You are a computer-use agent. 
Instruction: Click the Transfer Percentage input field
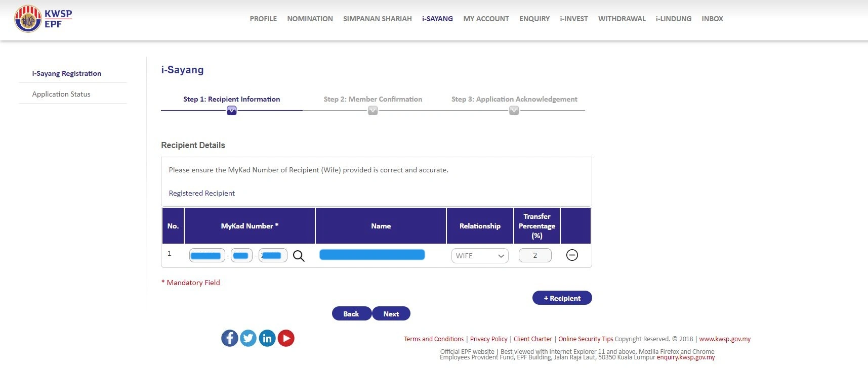535,256
